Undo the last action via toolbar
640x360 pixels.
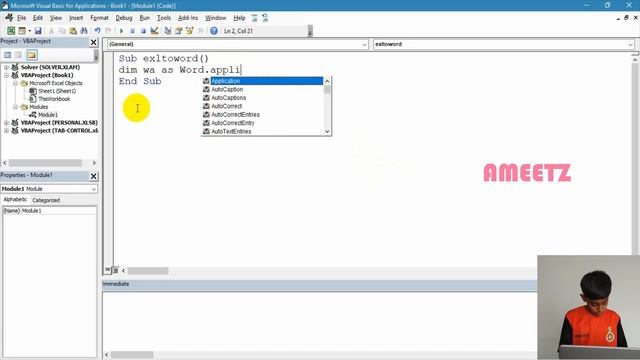[98, 31]
